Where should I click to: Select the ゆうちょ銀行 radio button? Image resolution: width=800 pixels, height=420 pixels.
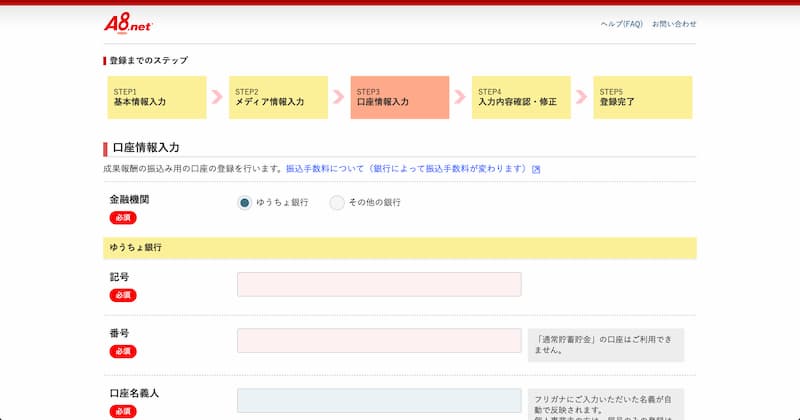[x=244, y=203]
